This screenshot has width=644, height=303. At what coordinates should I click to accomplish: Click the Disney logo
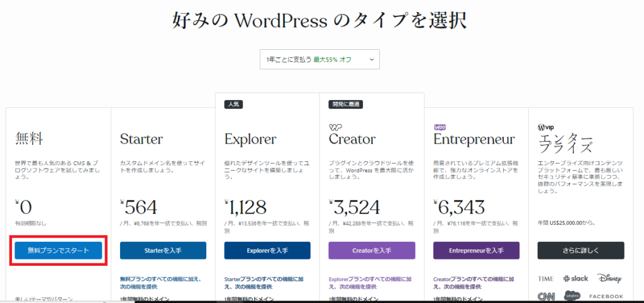609,278
